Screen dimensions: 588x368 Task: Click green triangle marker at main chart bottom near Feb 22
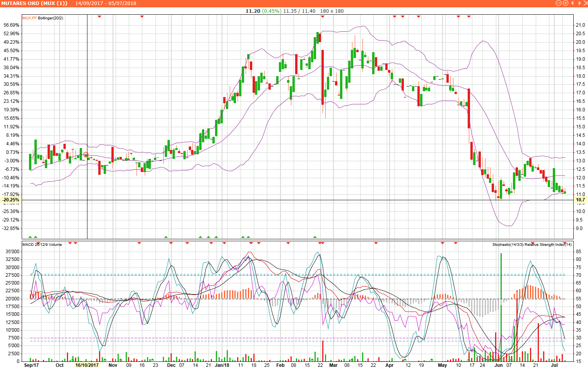pyautogui.click(x=315, y=237)
